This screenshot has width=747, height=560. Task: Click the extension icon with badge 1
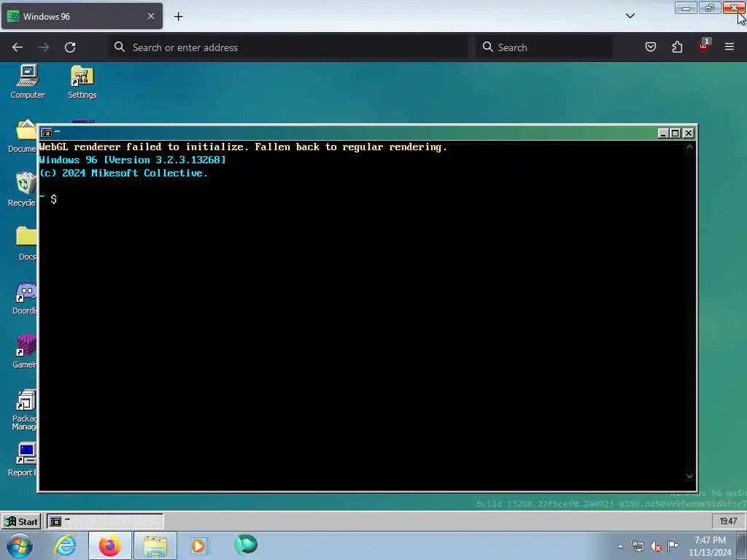pyautogui.click(x=704, y=46)
